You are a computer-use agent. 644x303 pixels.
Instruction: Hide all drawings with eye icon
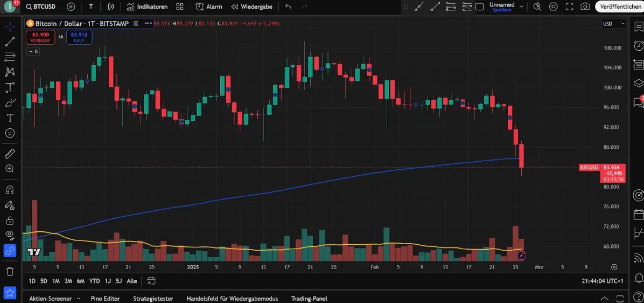10,235
